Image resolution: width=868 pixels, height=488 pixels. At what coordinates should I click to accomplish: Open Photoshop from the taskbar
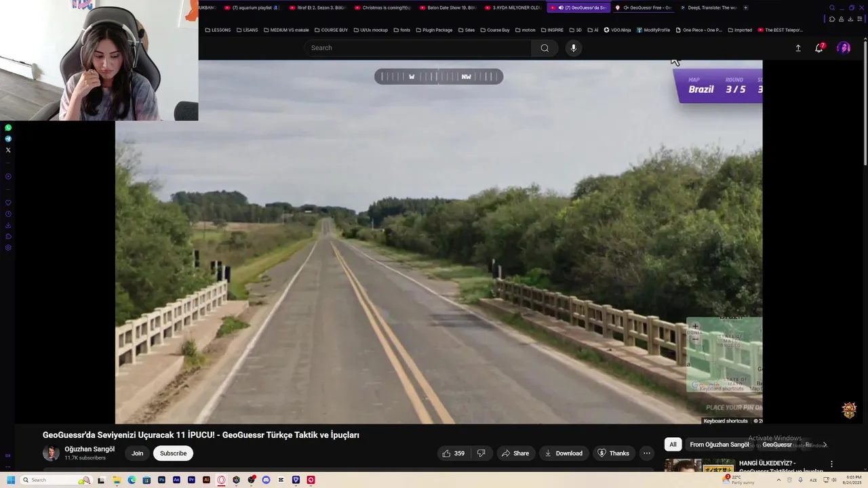click(161, 480)
